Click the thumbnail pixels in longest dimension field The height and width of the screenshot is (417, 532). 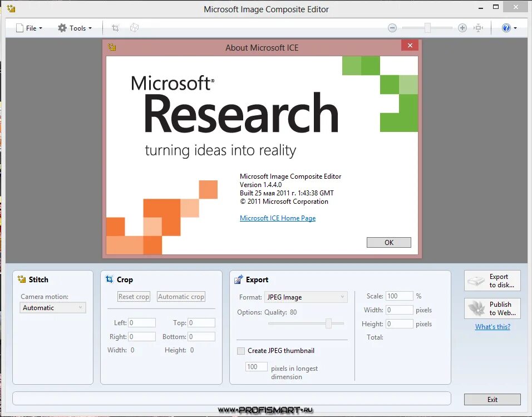click(257, 367)
